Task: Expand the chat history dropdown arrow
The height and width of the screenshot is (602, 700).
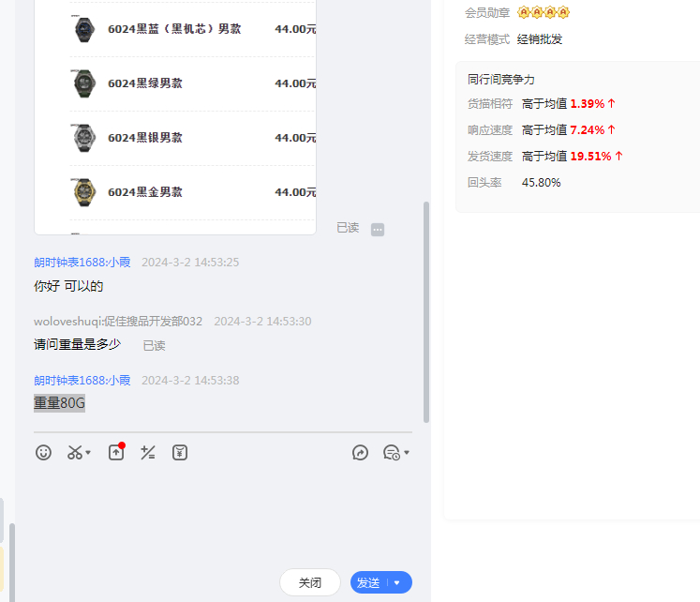Action: (x=407, y=453)
